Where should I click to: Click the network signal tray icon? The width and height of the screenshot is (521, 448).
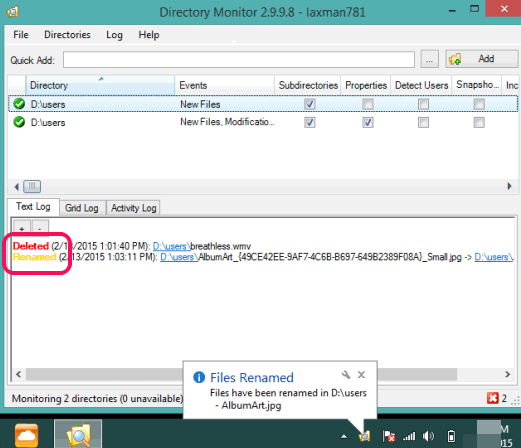[x=409, y=436]
